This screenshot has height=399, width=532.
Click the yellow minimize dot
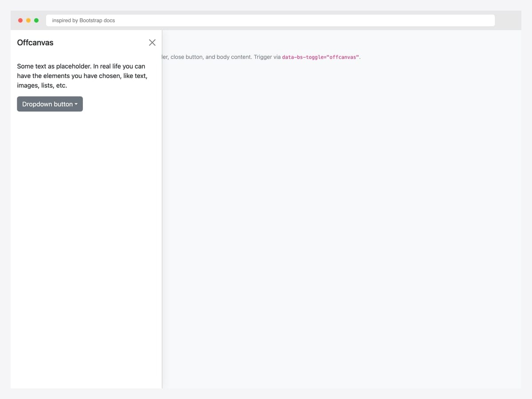(28, 20)
